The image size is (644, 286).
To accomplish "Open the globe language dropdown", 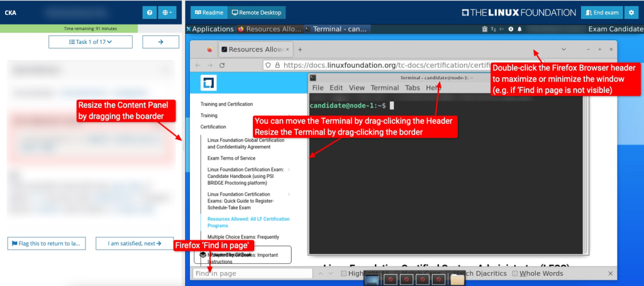I will click(x=167, y=13).
